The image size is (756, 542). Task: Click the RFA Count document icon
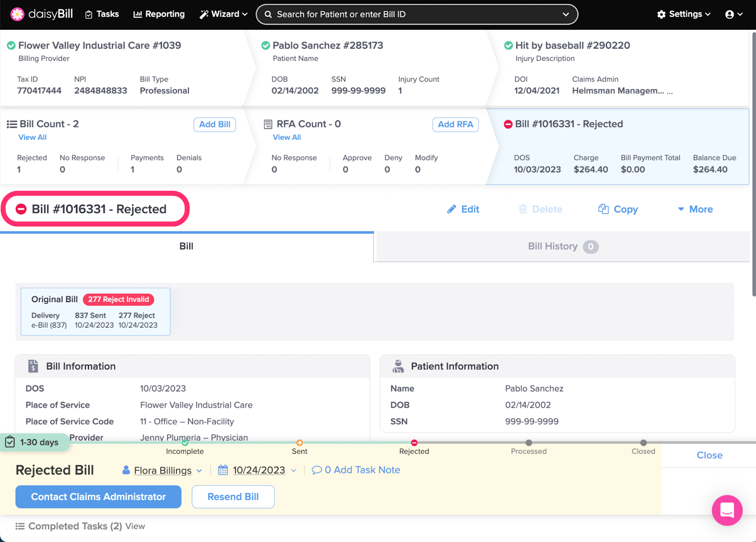coord(268,124)
